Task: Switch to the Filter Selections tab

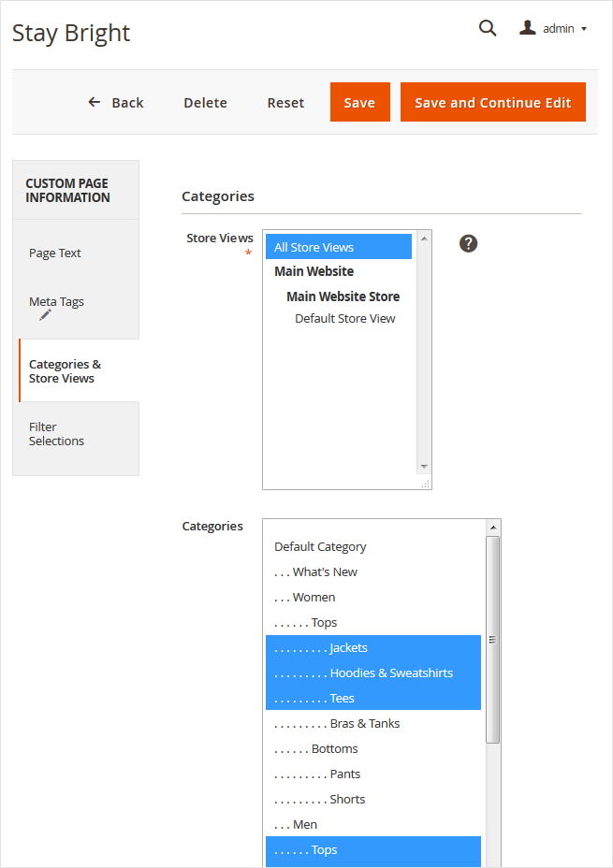Action: coord(56,434)
